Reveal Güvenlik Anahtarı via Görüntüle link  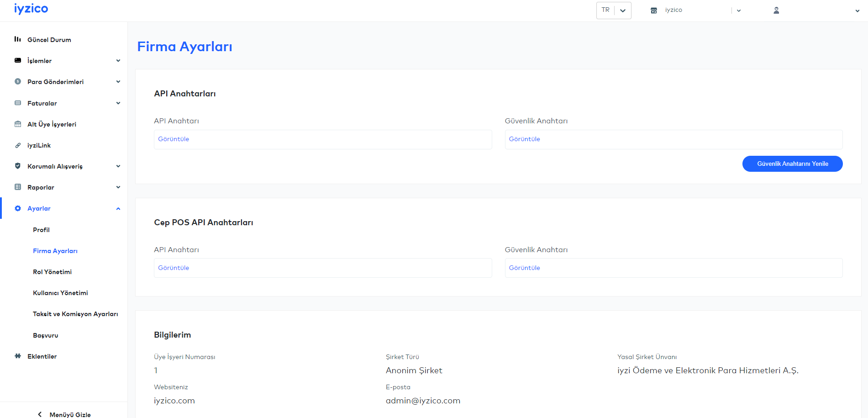tap(524, 139)
